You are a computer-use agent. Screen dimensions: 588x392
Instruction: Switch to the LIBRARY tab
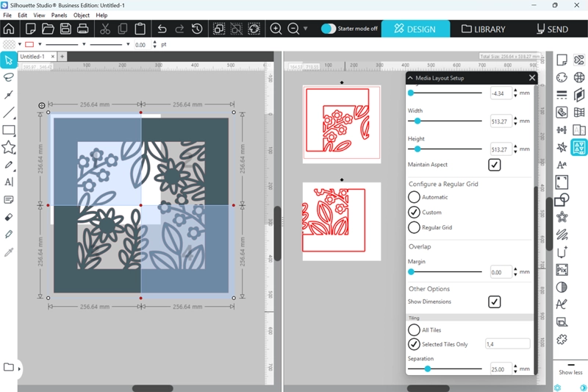click(484, 29)
